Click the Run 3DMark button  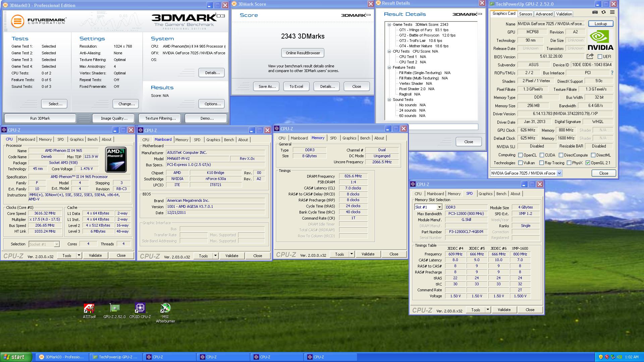click(x=40, y=118)
